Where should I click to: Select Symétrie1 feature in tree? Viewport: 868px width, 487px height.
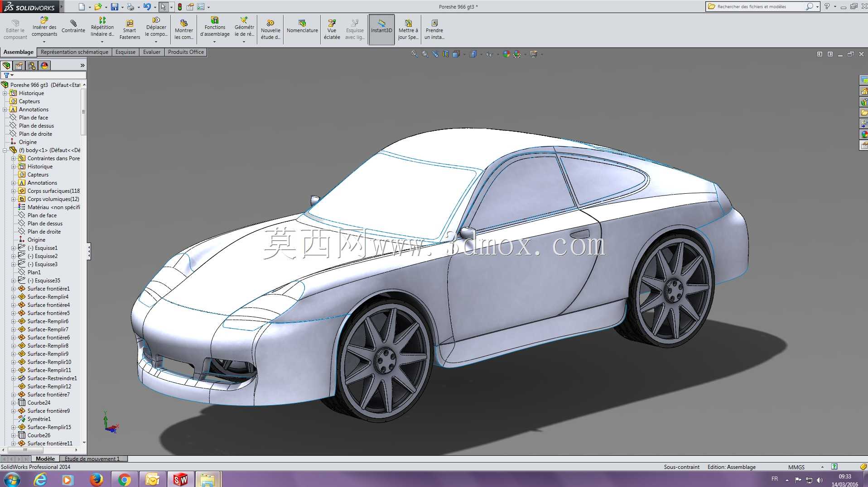pyautogui.click(x=39, y=419)
